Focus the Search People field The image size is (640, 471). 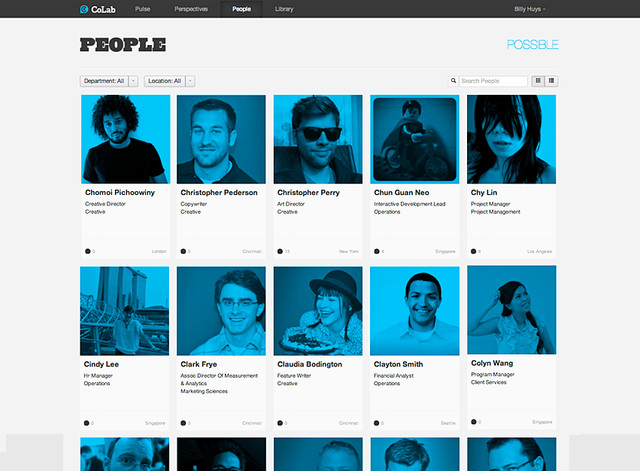pos(493,81)
